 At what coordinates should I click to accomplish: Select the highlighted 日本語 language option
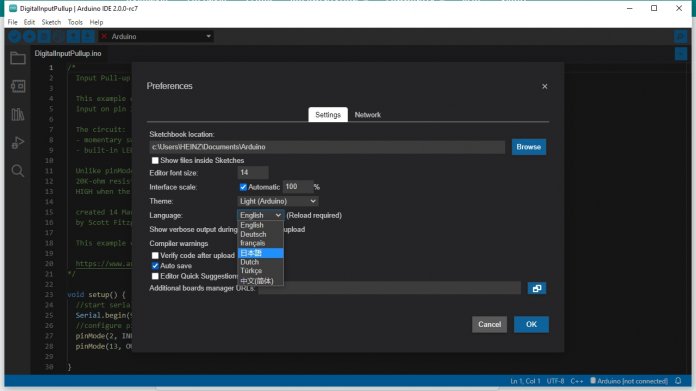pyautogui.click(x=260, y=253)
